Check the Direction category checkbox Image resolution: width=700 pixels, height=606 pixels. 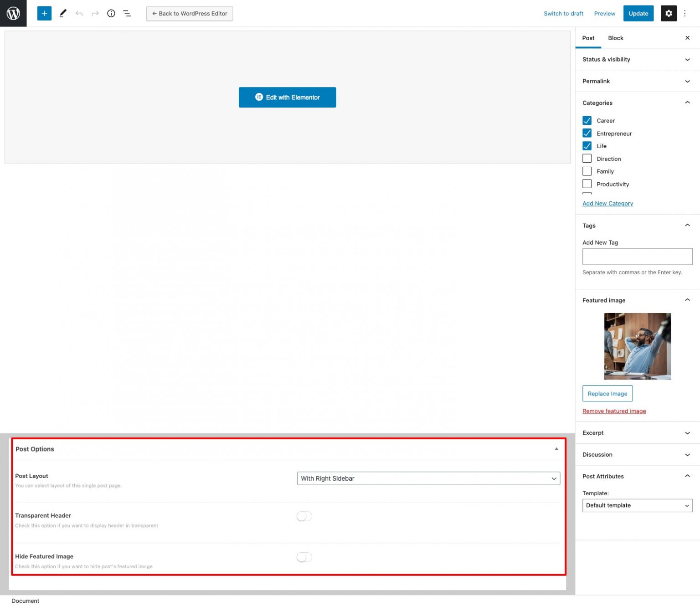point(587,158)
